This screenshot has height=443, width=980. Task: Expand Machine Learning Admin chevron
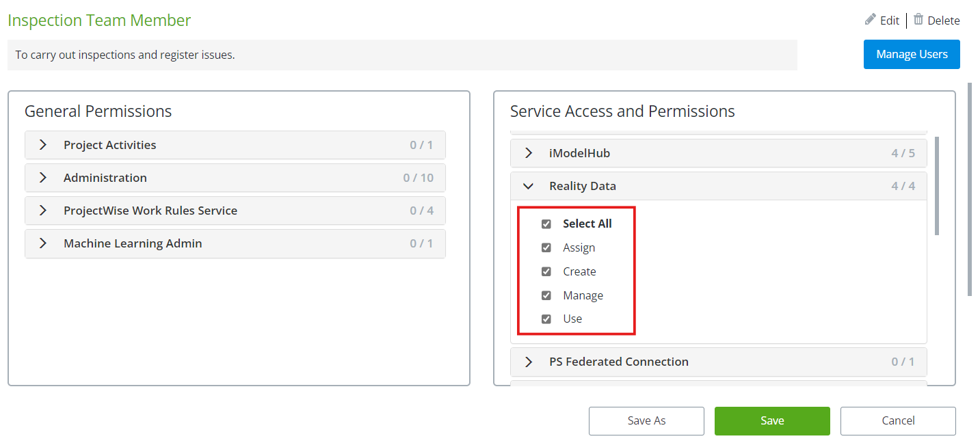tap(43, 243)
